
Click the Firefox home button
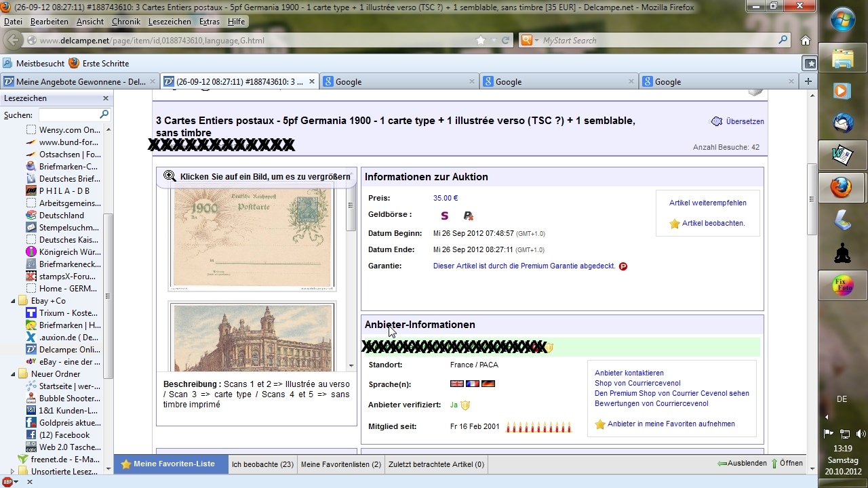click(805, 40)
